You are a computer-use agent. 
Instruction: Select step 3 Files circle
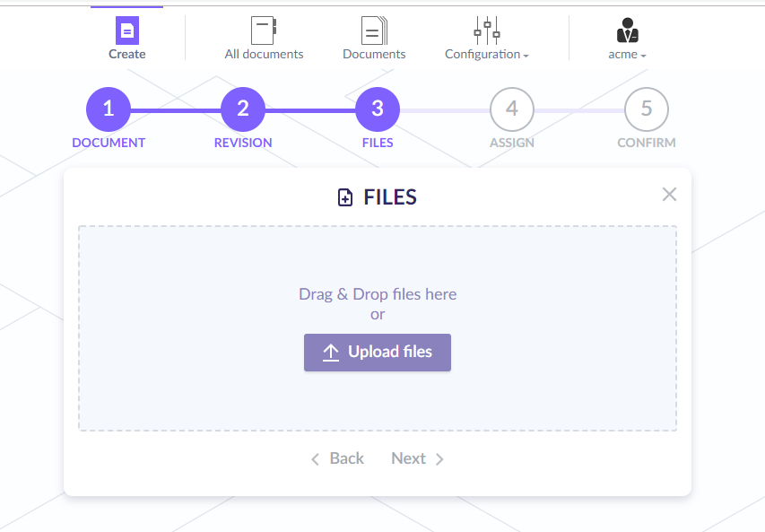click(x=378, y=109)
